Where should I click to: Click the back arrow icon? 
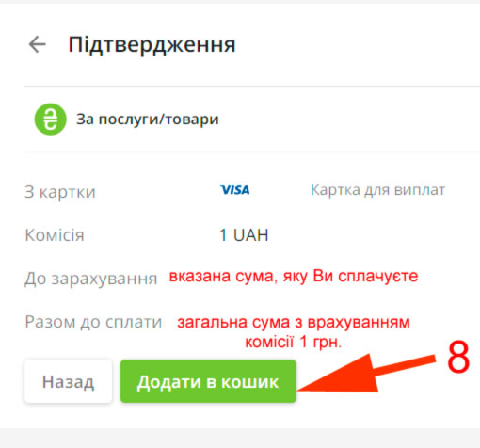[38, 44]
